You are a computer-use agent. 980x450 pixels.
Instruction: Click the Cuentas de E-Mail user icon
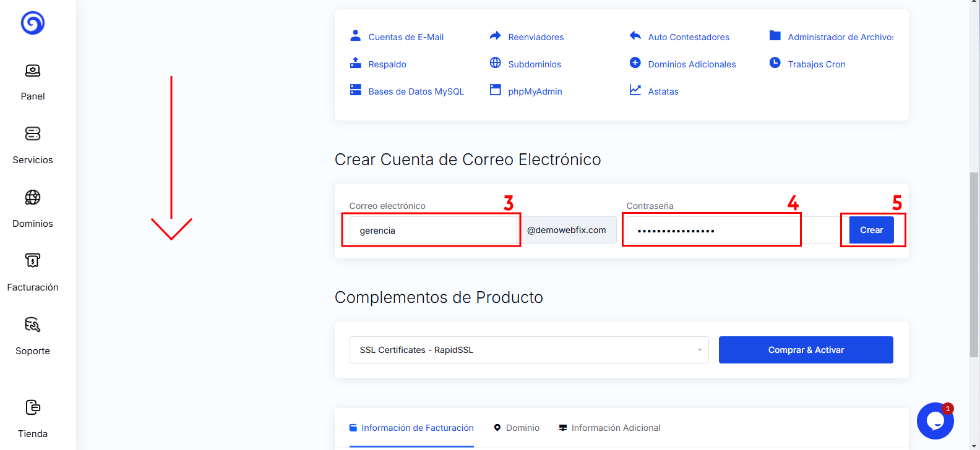pos(355,35)
